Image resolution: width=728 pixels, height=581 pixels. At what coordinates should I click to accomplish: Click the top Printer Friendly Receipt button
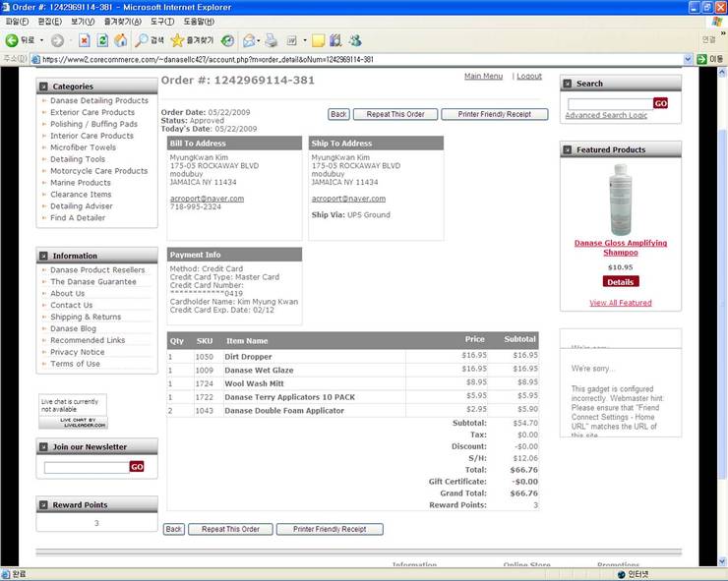(495, 114)
